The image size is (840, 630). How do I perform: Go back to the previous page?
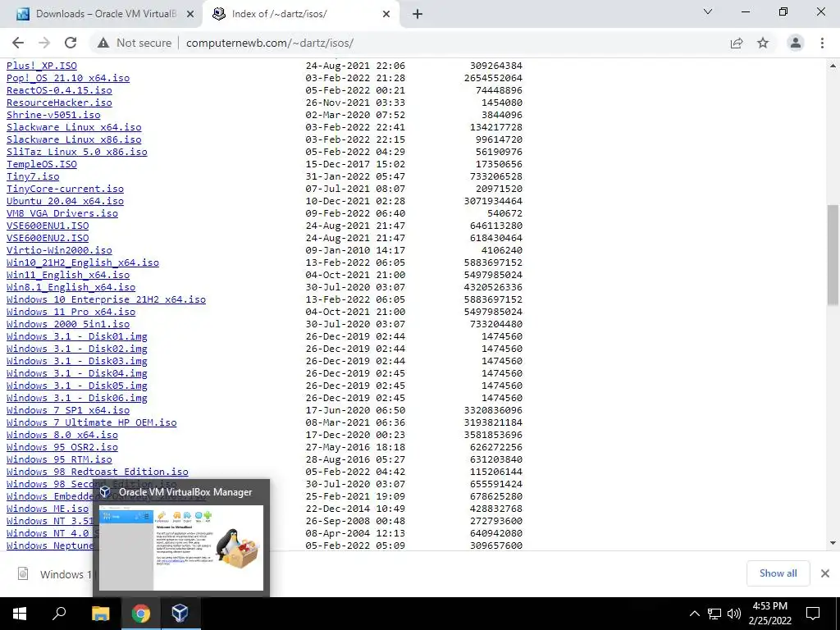(x=18, y=43)
